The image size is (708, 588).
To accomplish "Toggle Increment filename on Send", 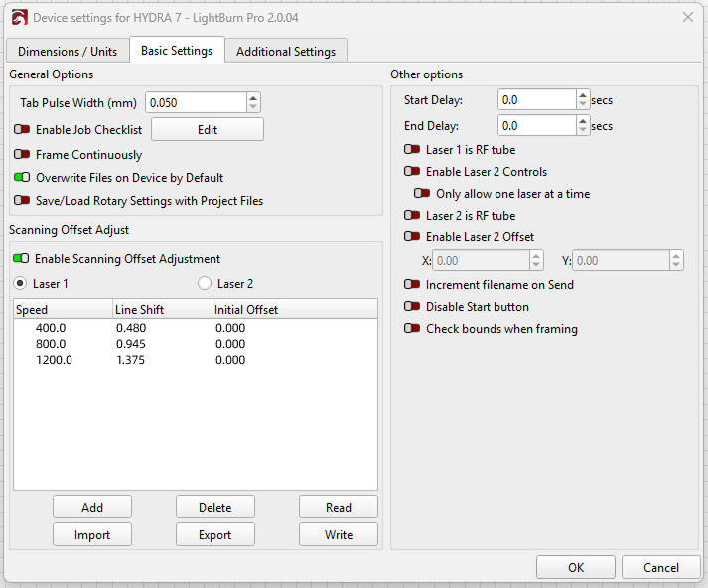I will (412, 284).
